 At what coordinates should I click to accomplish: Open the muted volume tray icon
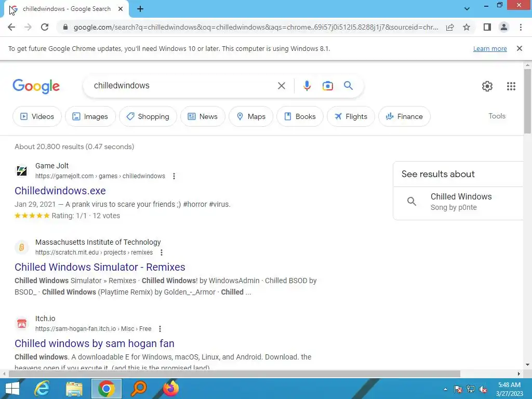483,389
